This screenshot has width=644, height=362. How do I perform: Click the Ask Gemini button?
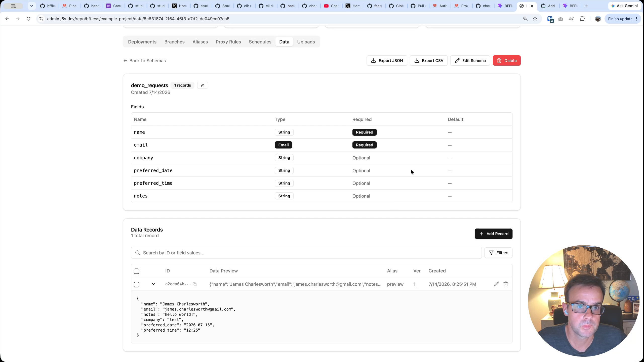coord(624,6)
